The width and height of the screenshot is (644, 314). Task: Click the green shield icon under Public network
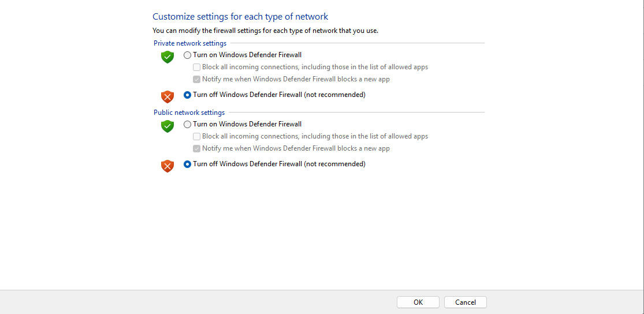click(167, 126)
